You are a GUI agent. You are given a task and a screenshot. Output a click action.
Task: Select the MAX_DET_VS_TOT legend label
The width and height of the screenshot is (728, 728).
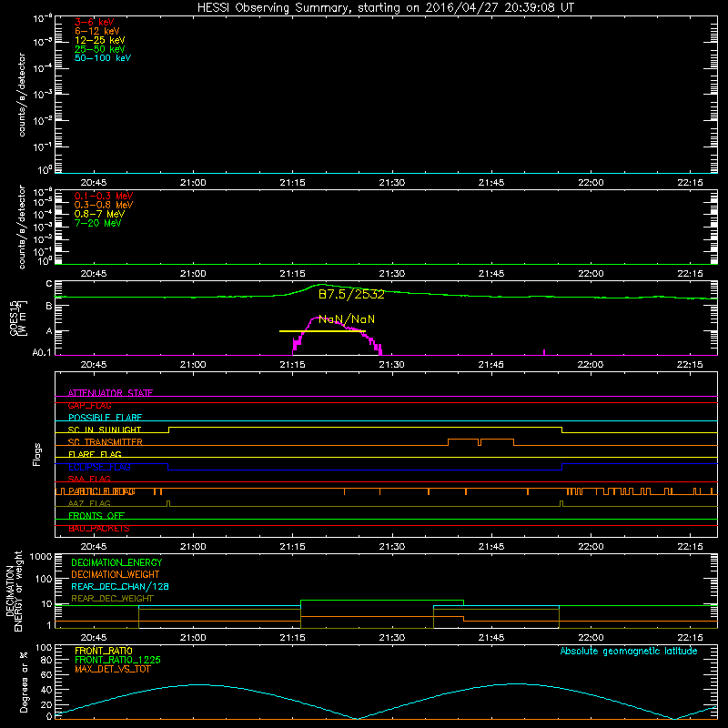pyautogui.click(x=112, y=669)
